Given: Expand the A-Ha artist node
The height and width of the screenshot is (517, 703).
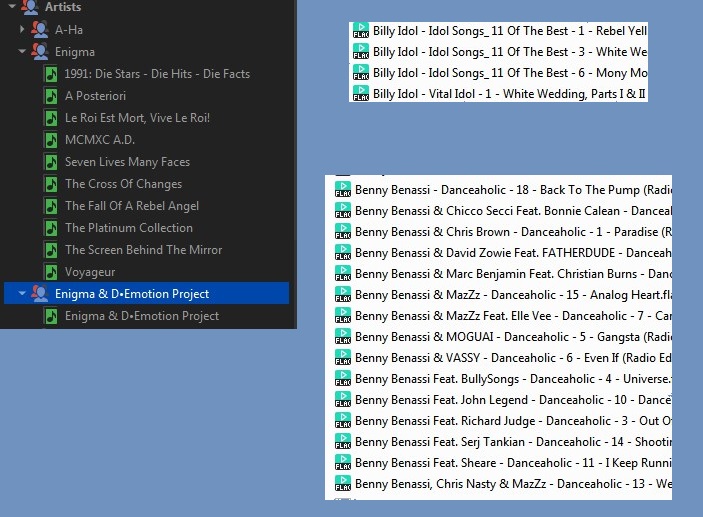Looking at the screenshot, I should coord(22,30).
